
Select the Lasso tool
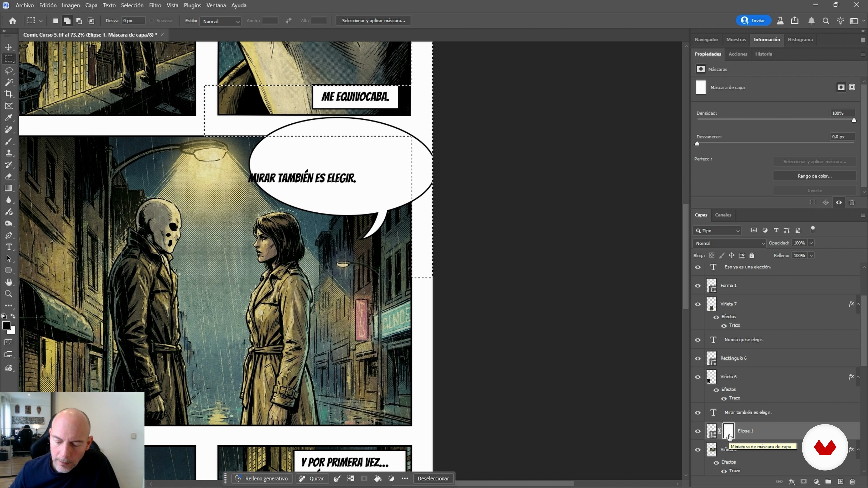(9, 70)
